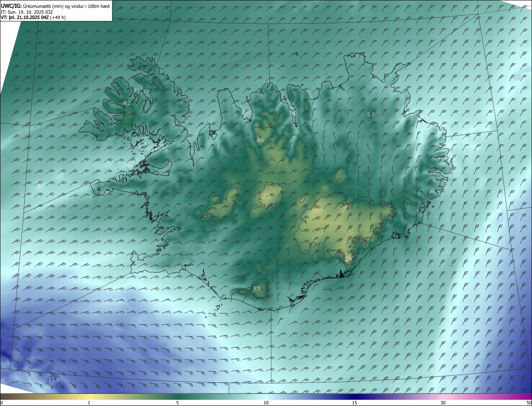Click the "15" label on the color scale
The width and height of the screenshot is (532, 406).
(355, 403)
